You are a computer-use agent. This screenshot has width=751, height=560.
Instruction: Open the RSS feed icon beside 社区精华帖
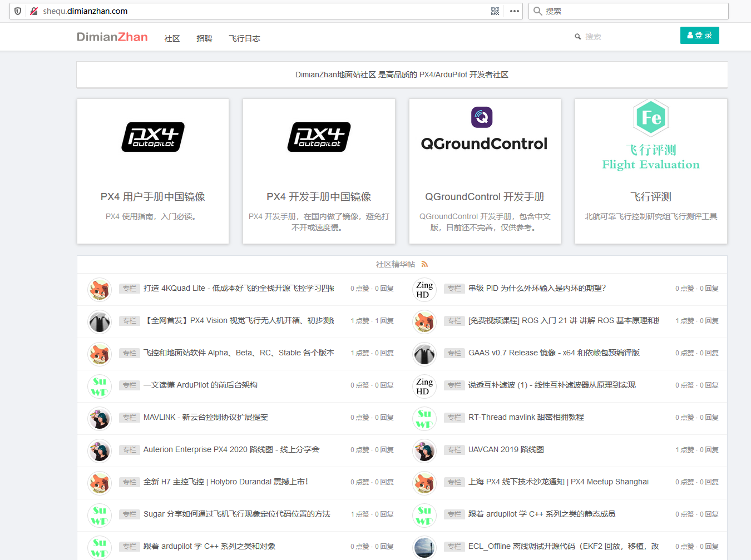click(x=424, y=264)
